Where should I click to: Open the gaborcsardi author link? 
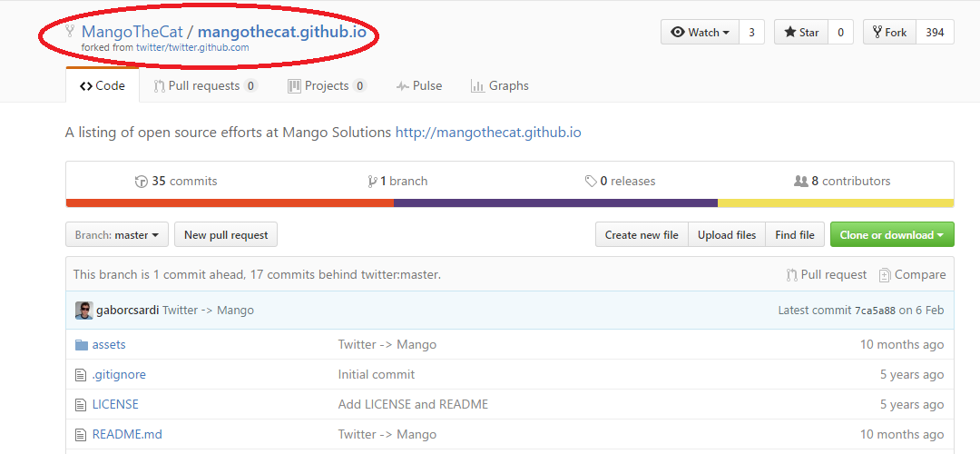click(x=128, y=311)
